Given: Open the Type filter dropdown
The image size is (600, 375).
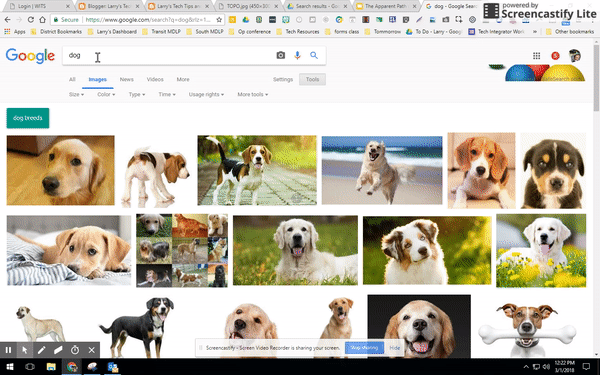Looking at the screenshot, I should point(137,95).
